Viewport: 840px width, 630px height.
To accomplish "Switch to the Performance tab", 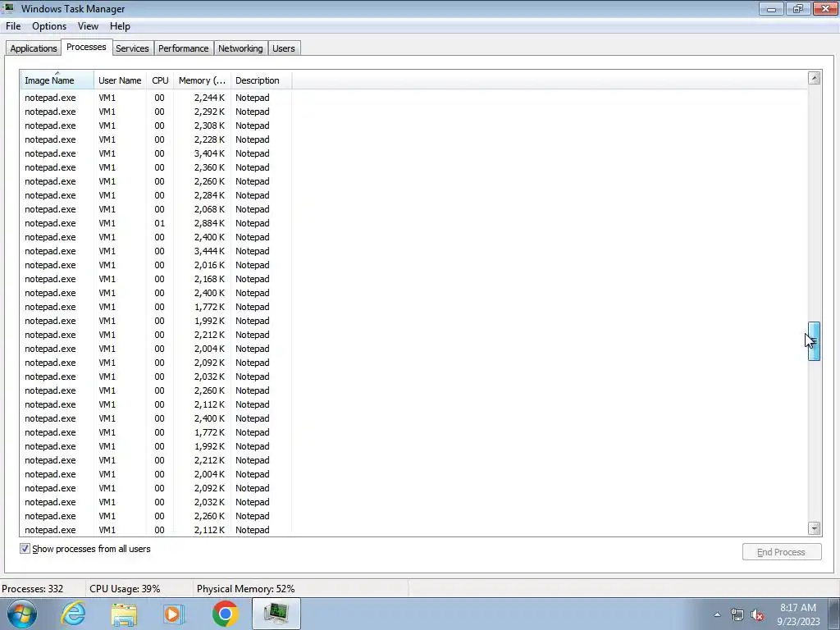I will click(x=183, y=48).
